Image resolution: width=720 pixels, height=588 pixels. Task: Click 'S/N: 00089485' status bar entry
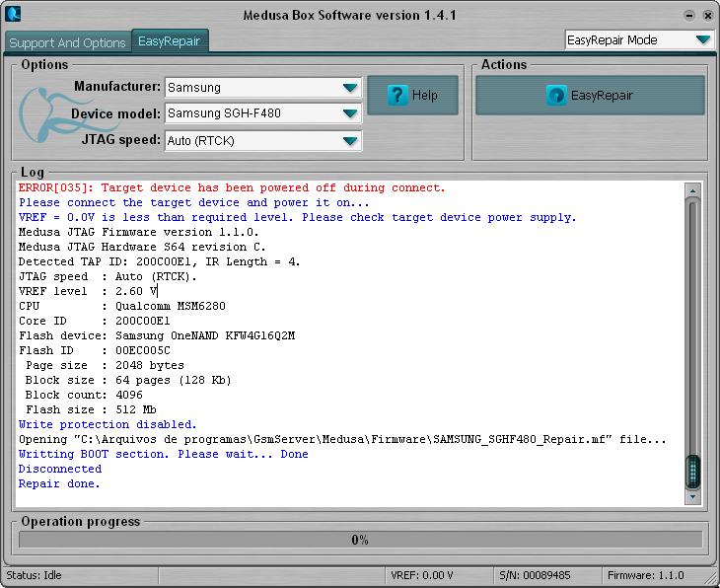coord(535,575)
